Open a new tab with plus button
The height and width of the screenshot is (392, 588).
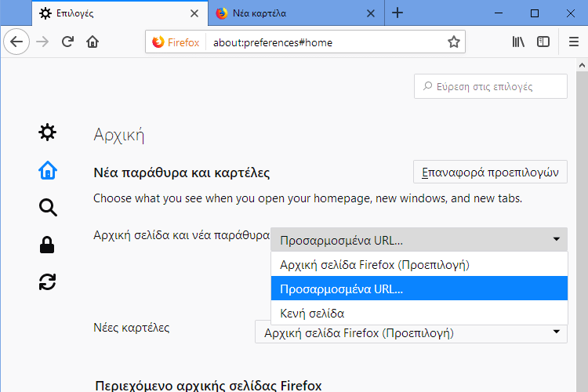397,13
